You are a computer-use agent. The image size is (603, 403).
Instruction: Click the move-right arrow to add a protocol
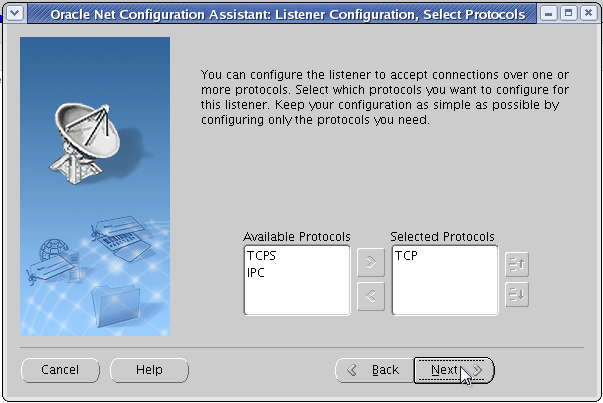coord(371,263)
